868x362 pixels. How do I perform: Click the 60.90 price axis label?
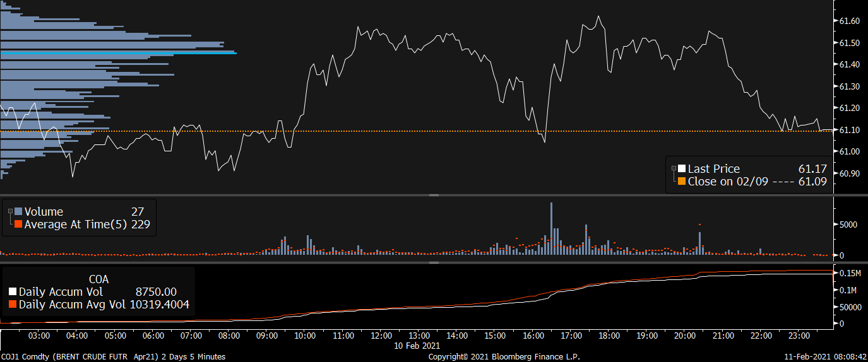850,173
